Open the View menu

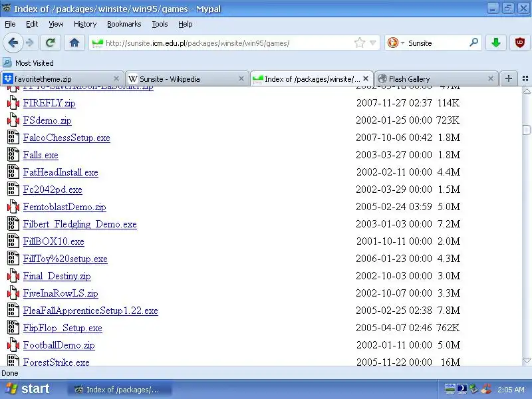click(x=56, y=24)
